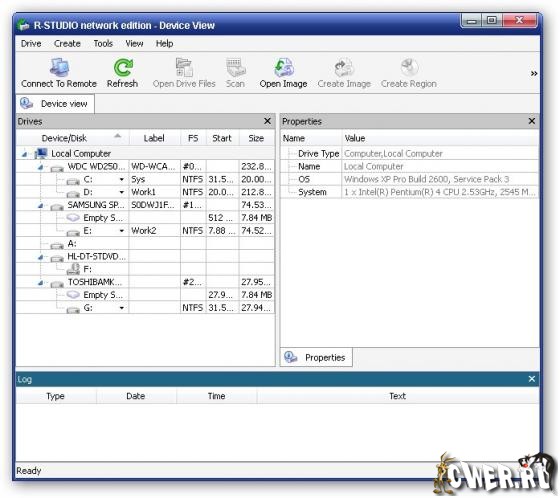Click the 'Drive Type' property row name
Viewport: 560px width, 498px height.
point(318,154)
